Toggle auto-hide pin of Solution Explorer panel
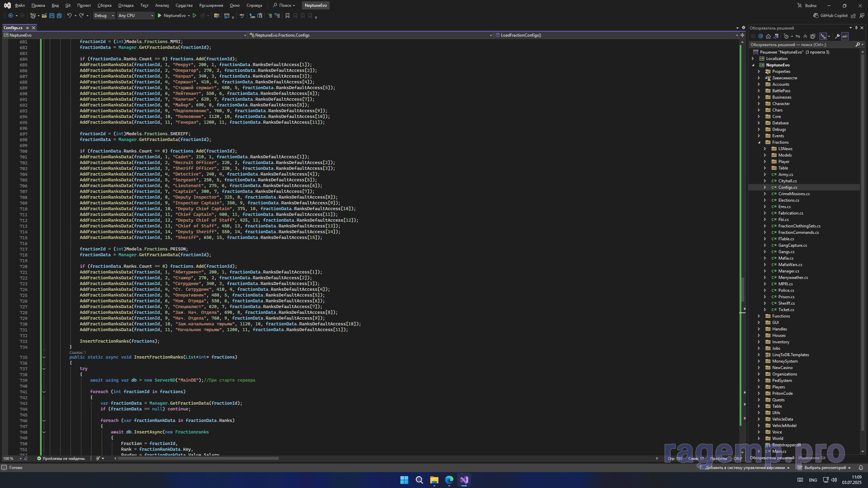The image size is (868, 488). 856,28
